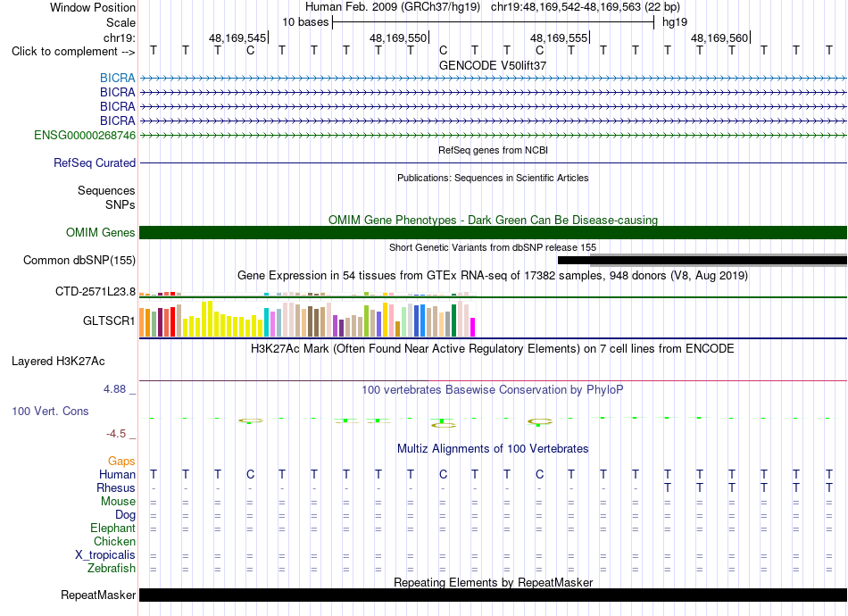Click the Zebrafish species label
This screenshot has width=848, height=616.
pyautogui.click(x=112, y=569)
